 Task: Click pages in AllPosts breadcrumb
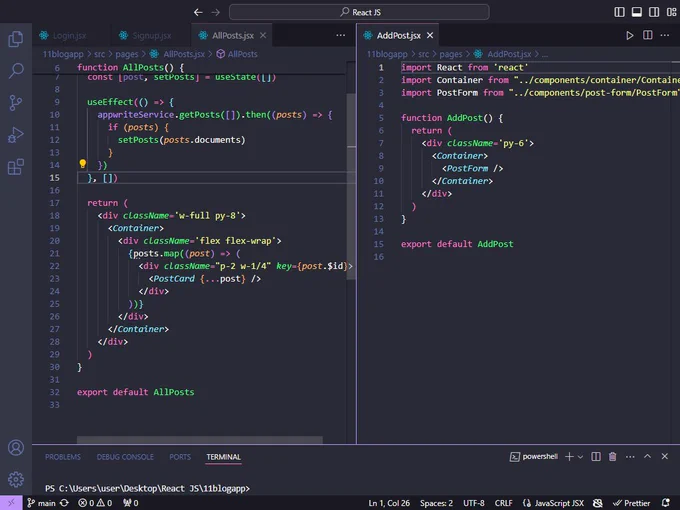click(x=127, y=54)
